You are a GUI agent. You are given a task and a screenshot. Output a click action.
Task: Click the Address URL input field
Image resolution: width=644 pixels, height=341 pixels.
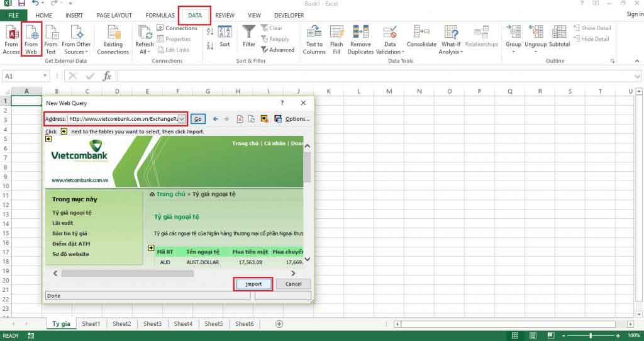(123, 119)
